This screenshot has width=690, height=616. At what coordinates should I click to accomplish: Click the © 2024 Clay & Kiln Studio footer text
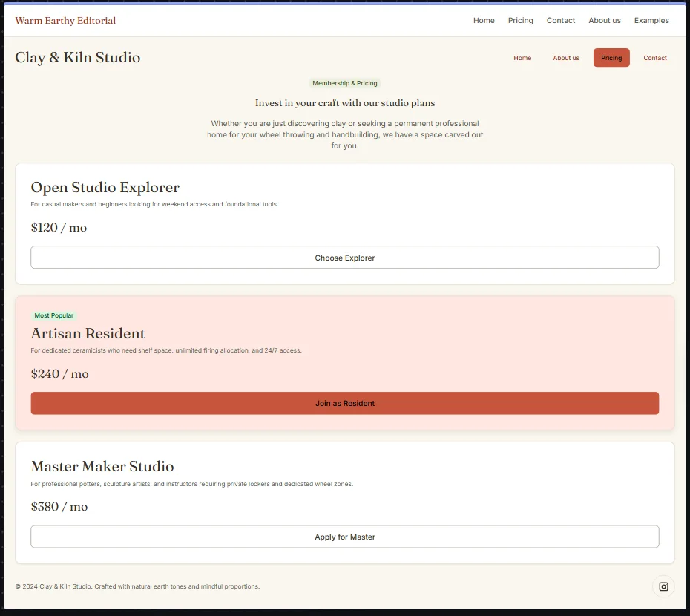137,586
